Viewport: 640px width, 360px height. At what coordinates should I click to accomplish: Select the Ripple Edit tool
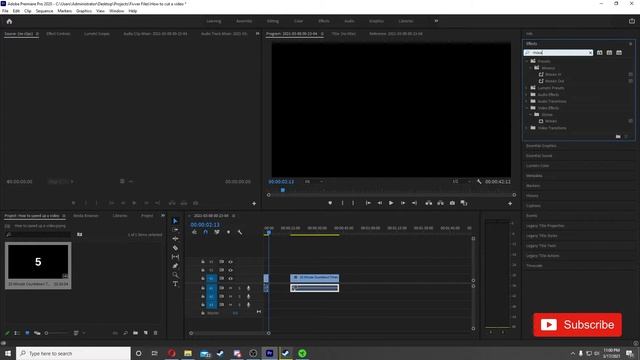[176, 239]
